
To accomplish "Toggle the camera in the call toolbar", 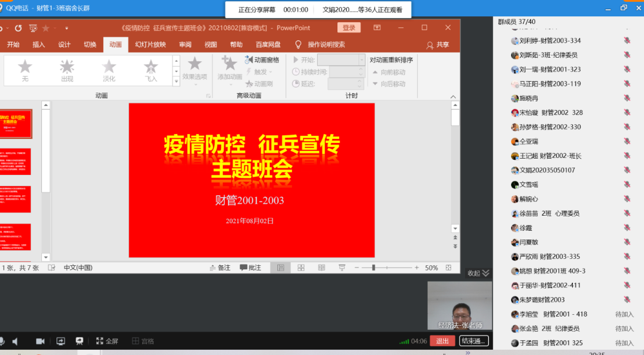I will click(x=40, y=341).
